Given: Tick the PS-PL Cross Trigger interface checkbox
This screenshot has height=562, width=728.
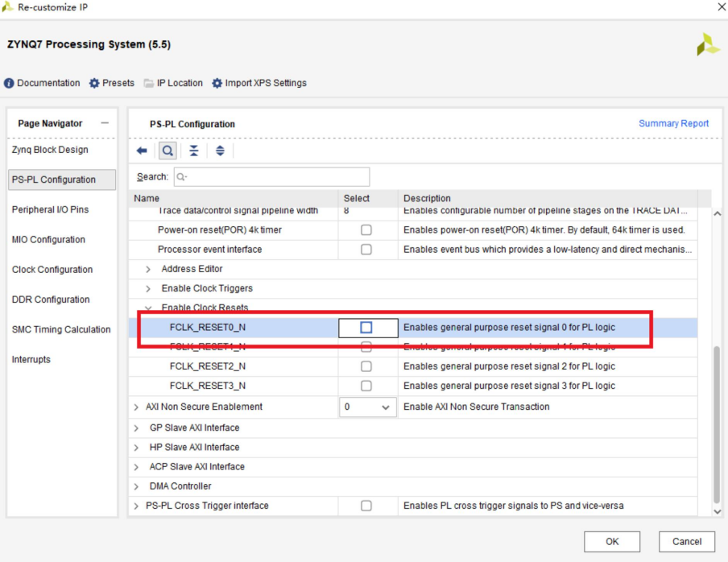Looking at the screenshot, I should 366,506.
